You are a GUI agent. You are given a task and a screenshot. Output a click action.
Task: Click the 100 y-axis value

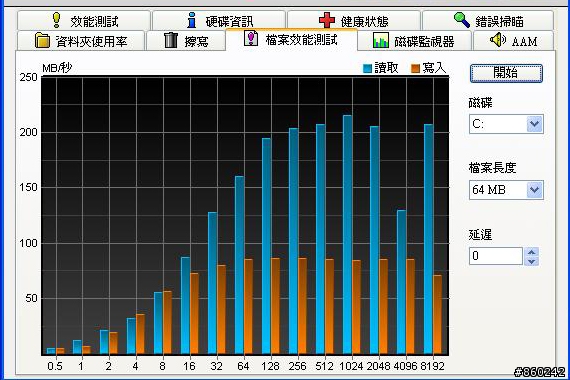(x=29, y=243)
